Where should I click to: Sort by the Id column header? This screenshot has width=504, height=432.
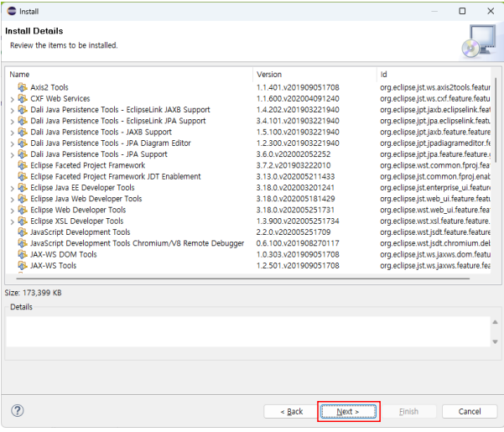tap(434, 75)
